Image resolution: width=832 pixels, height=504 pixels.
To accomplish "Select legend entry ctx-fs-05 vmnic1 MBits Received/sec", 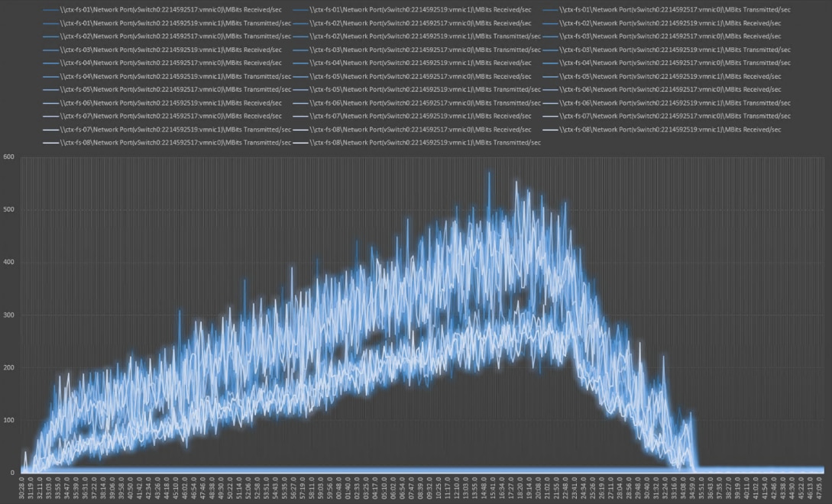I will (662, 76).
